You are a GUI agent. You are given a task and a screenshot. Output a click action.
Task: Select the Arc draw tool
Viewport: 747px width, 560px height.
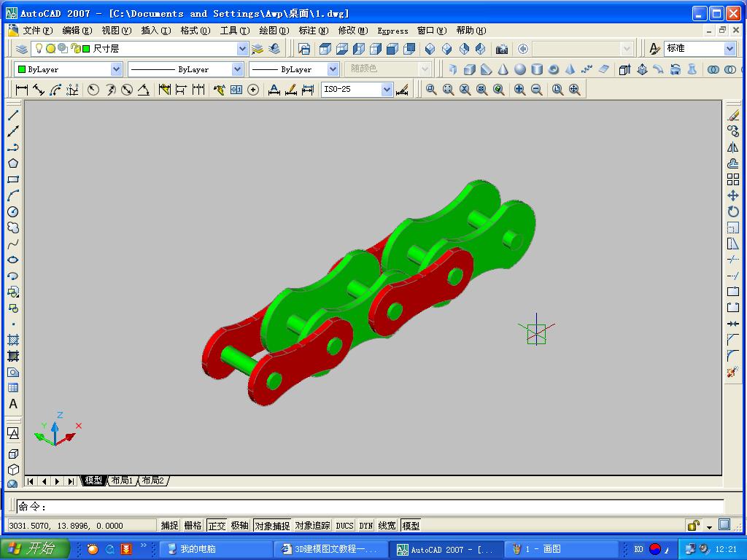coord(13,195)
